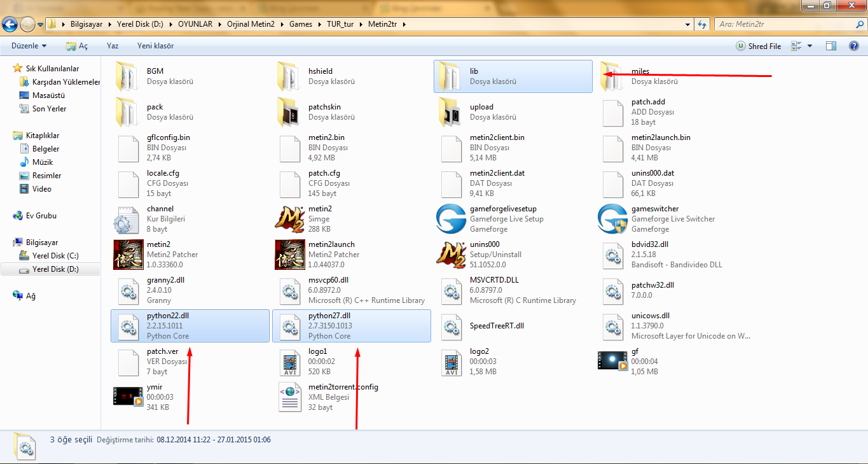Select the logo2 AVI video icon
The image size is (868, 464).
(x=451, y=362)
